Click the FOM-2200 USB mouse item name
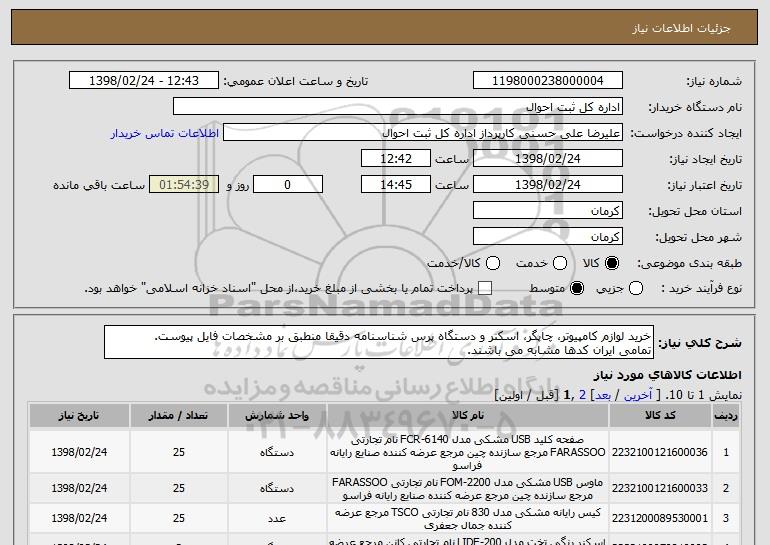 468,489
